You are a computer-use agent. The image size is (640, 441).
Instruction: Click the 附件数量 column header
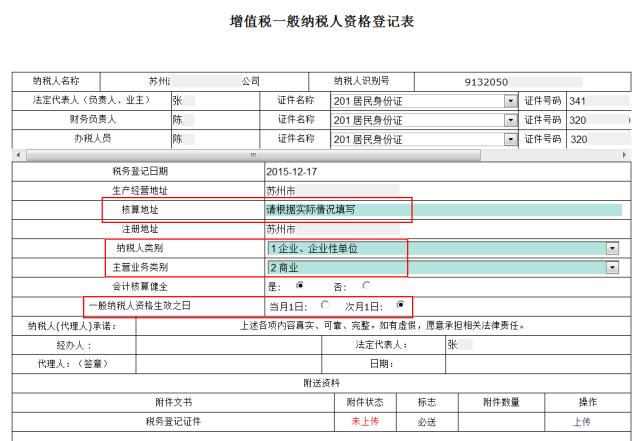pos(501,402)
